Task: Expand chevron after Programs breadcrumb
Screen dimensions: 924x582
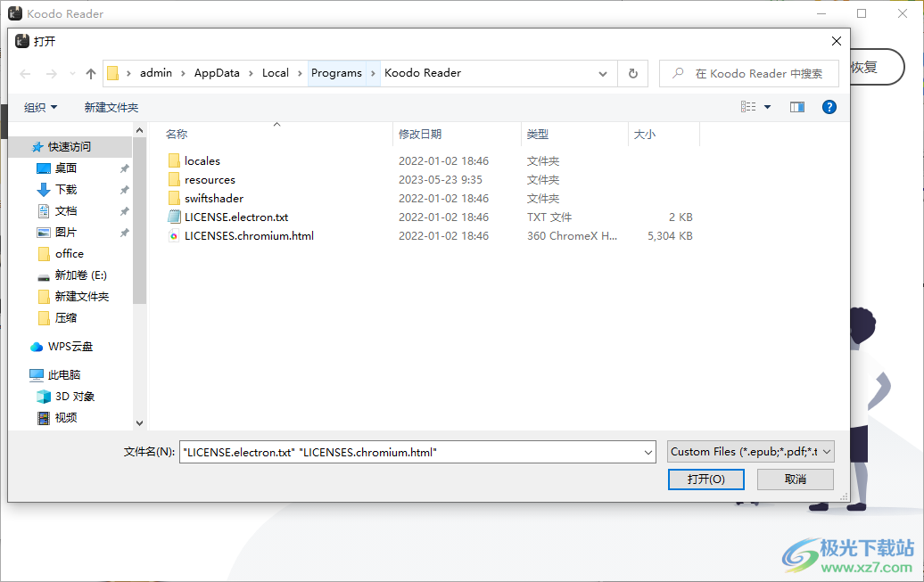Action: point(373,73)
